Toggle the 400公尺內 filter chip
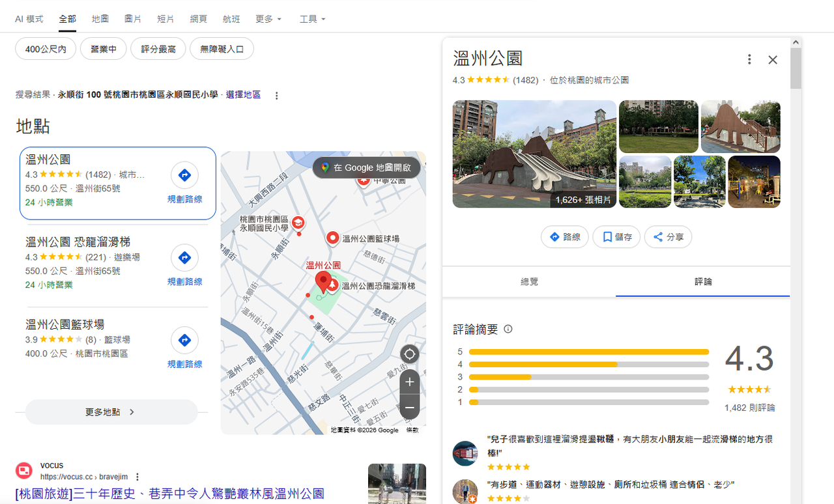This screenshot has height=504, width=834. (46, 49)
